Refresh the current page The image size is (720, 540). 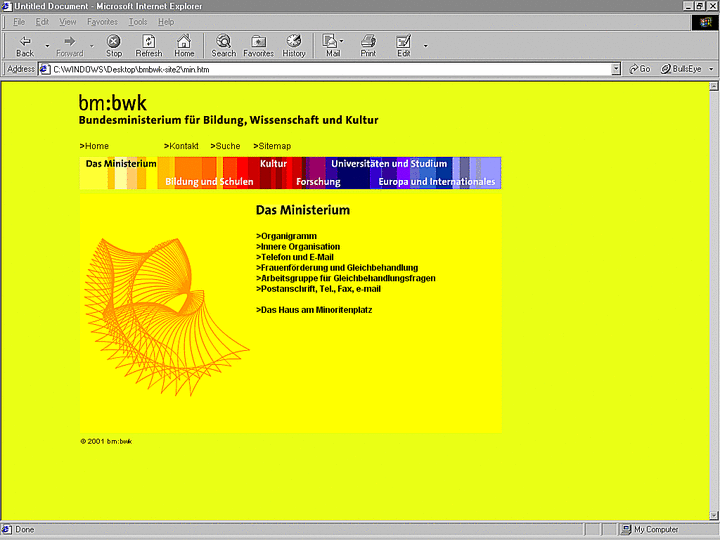coord(149,46)
